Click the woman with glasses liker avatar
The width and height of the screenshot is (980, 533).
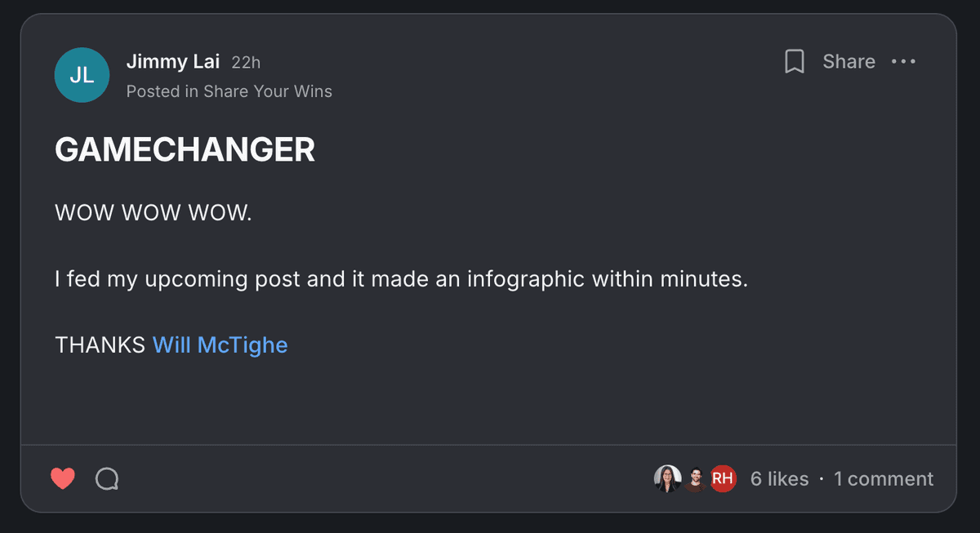click(x=668, y=479)
